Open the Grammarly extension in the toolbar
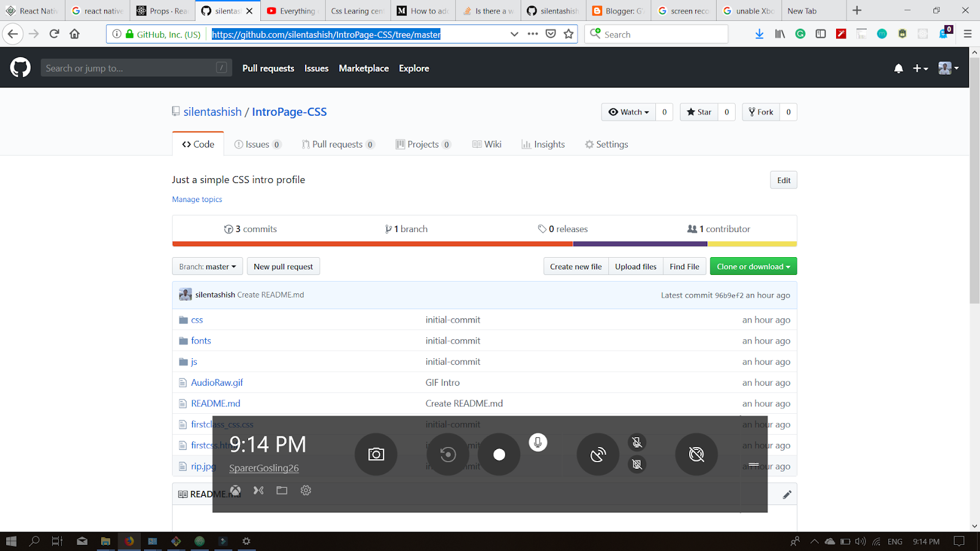 [800, 34]
